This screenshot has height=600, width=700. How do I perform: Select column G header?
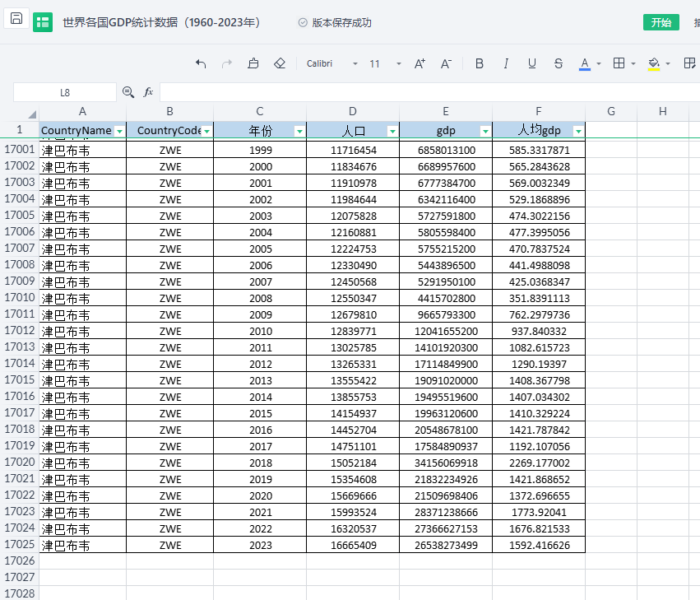pyautogui.click(x=611, y=112)
